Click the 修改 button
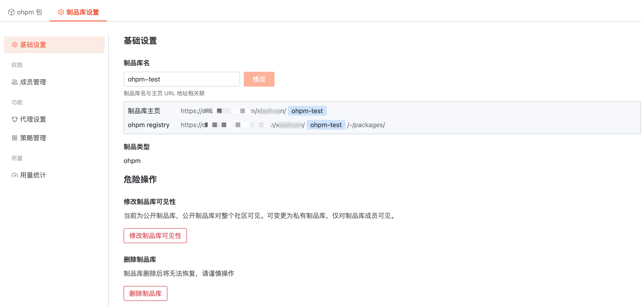Screen dimensions: 644x306 tap(259, 79)
